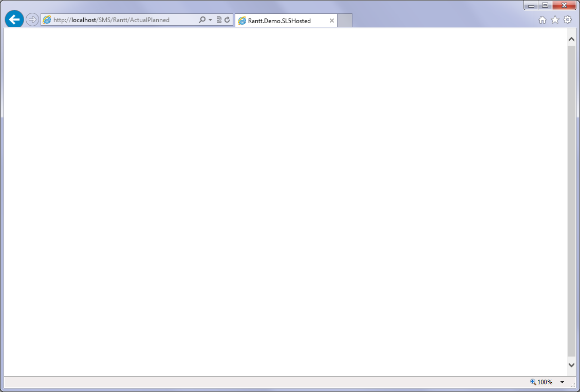Open the Home page icon

[542, 20]
